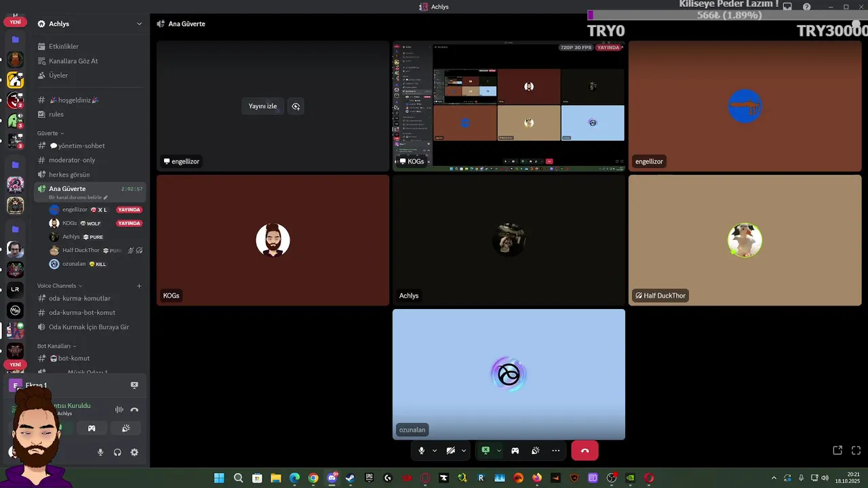
Task: Deafen with headphones icon in user panel
Action: point(117,453)
